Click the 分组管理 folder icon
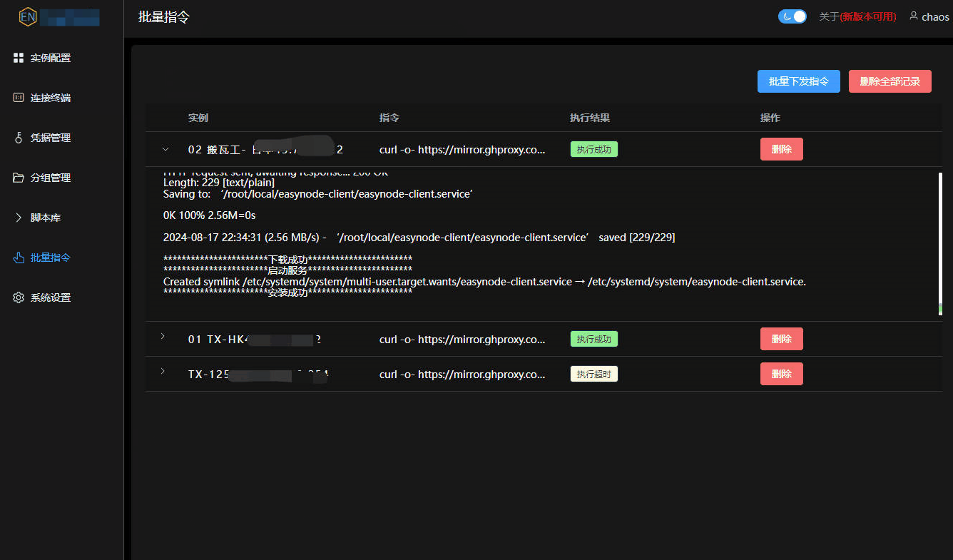The image size is (953, 560). pos(19,178)
